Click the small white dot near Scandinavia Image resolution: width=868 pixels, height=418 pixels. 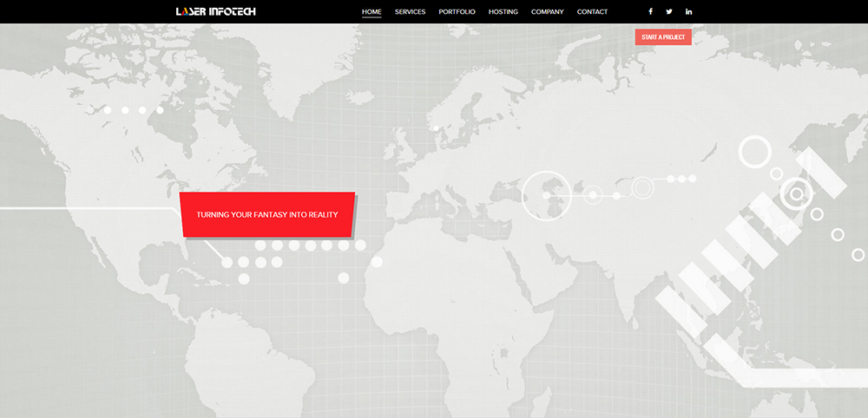point(436,127)
